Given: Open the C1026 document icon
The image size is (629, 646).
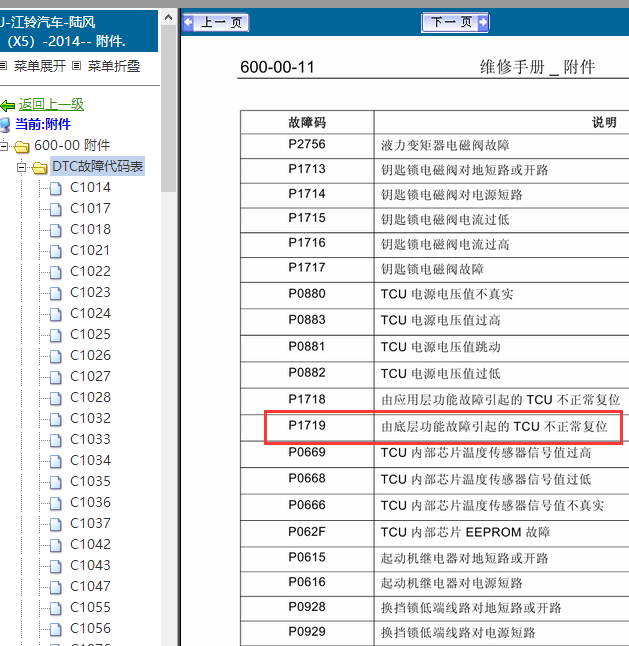Looking at the screenshot, I should pos(56,356).
